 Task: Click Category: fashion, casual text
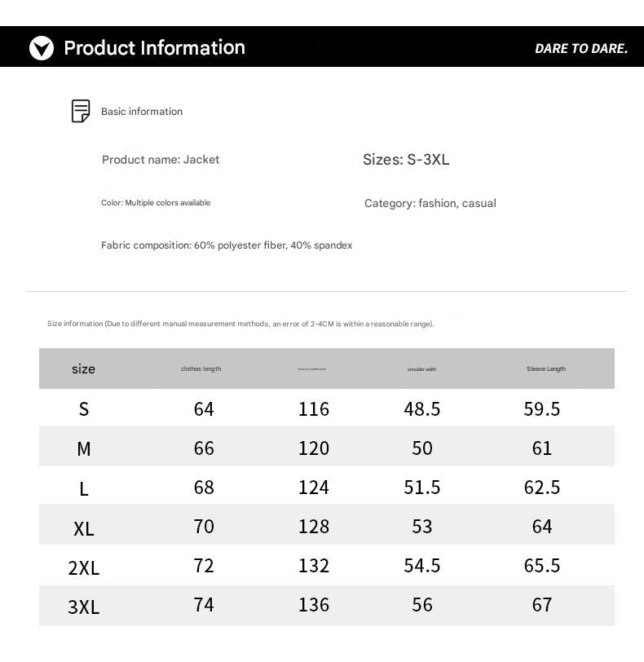(430, 204)
